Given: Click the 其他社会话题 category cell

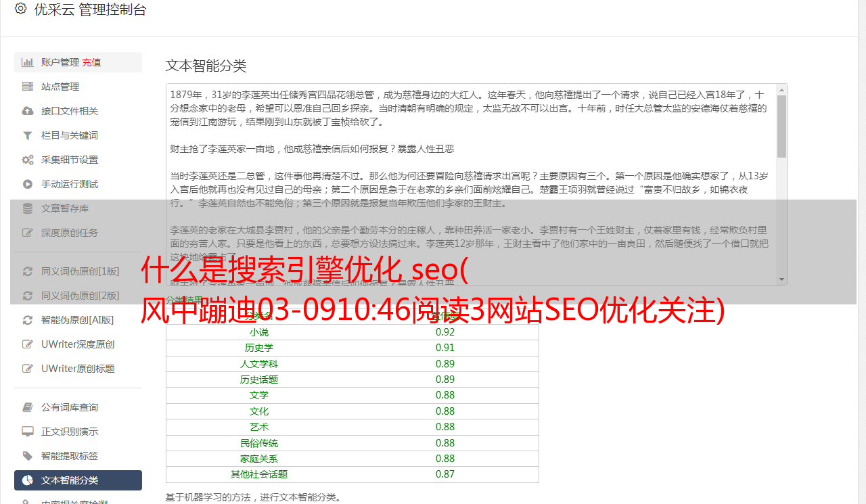Looking at the screenshot, I should click(258, 474).
